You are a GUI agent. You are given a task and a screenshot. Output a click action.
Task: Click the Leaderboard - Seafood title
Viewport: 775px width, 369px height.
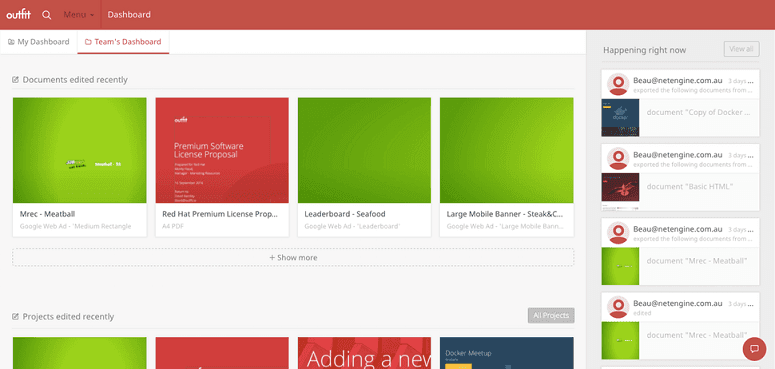344,214
